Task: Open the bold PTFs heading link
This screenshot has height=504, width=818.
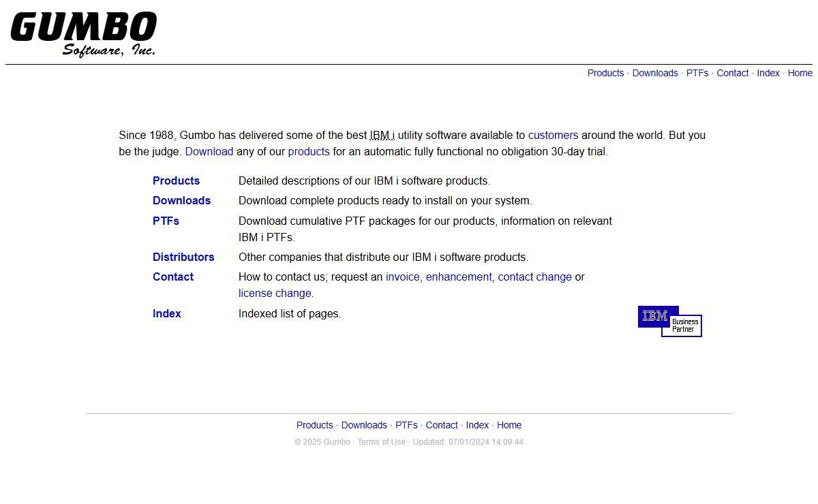Action: pos(166,221)
